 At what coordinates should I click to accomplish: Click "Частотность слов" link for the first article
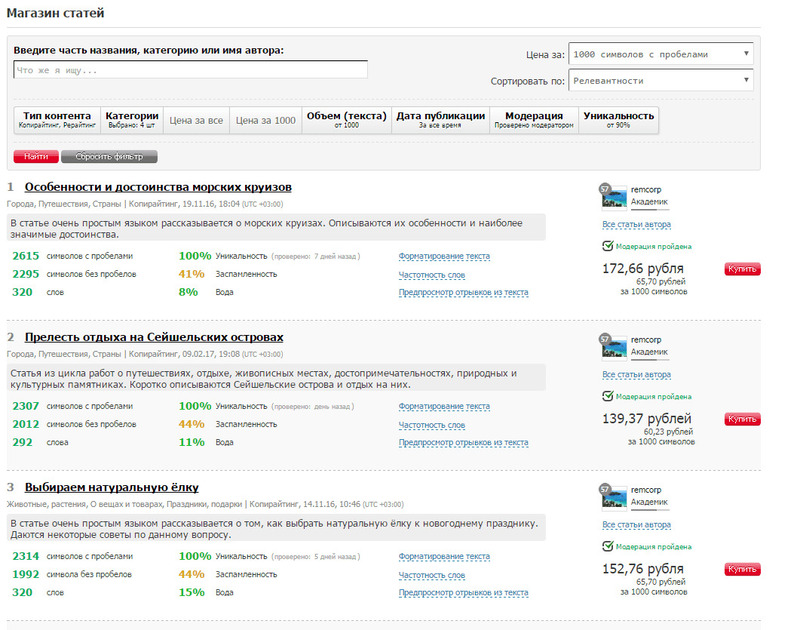coord(431,274)
